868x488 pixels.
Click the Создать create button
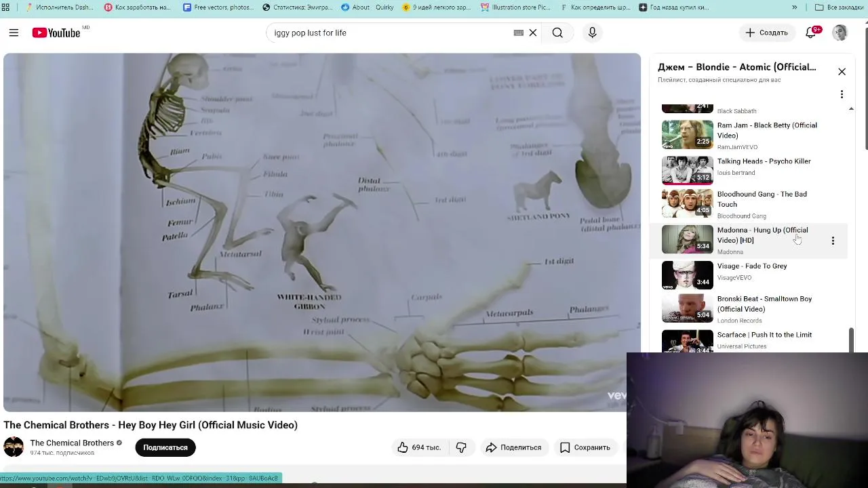[x=766, y=33]
